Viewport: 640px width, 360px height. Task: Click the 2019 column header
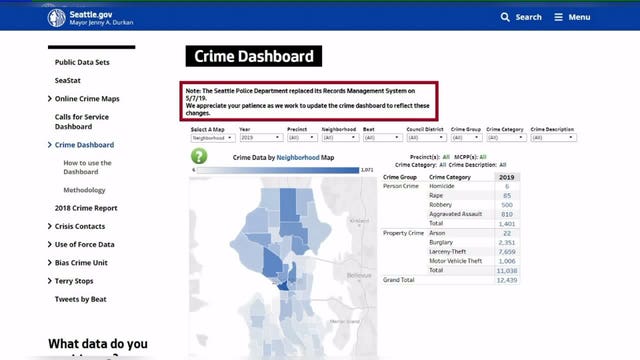point(507,177)
